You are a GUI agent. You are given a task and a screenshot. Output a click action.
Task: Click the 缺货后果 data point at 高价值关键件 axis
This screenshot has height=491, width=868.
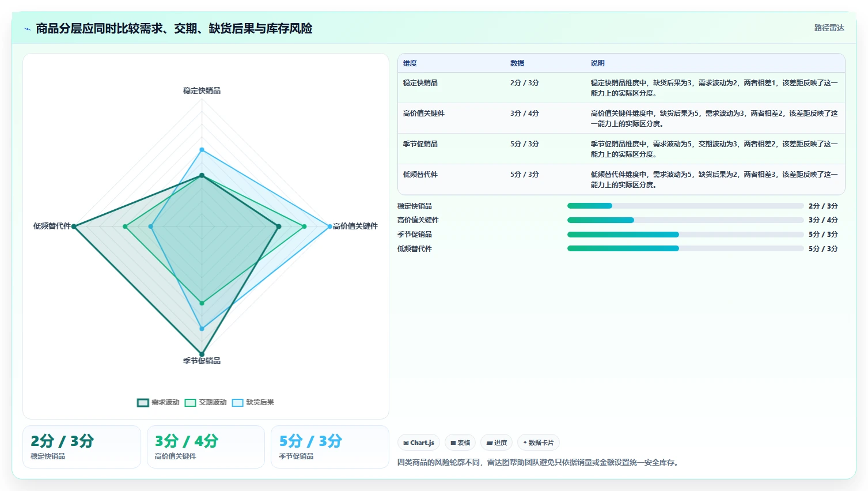(x=330, y=226)
